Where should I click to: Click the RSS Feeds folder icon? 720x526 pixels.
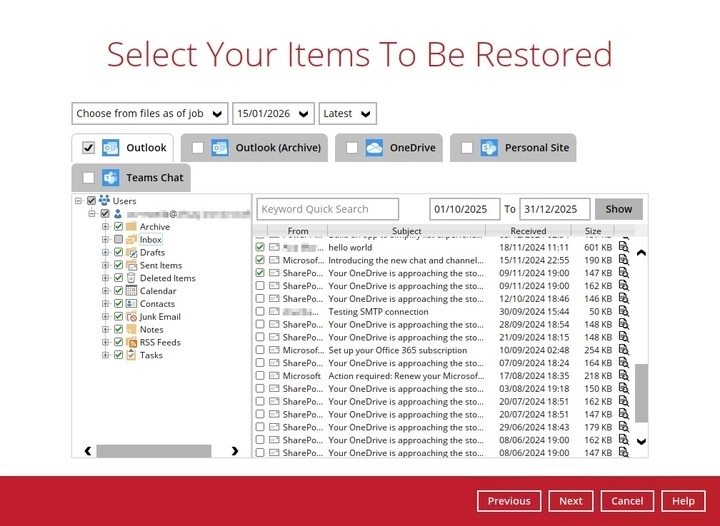[x=131, y=342]
